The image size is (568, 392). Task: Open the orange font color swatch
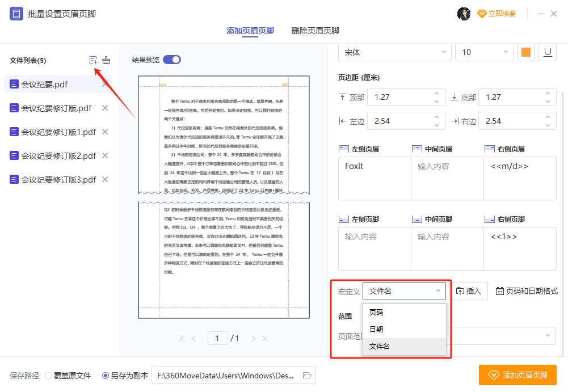pyautogui.click(x=526, y=52)
